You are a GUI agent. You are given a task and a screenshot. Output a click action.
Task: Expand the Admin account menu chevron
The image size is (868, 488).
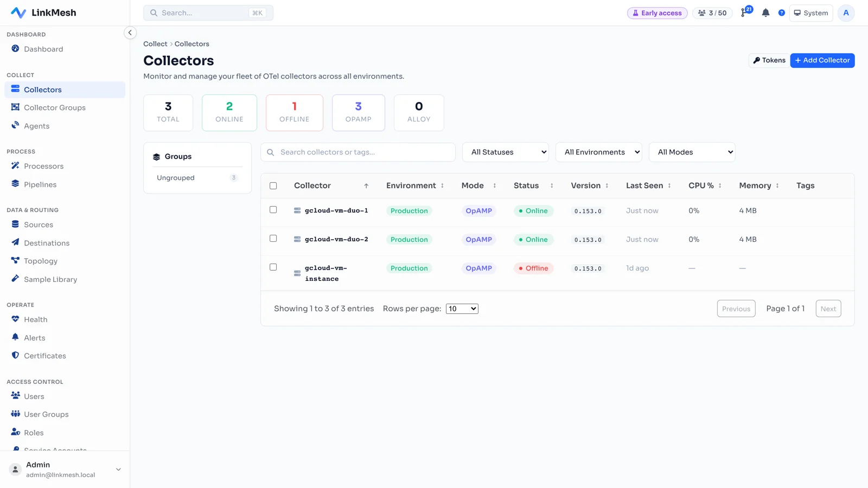tap(118, 470)
